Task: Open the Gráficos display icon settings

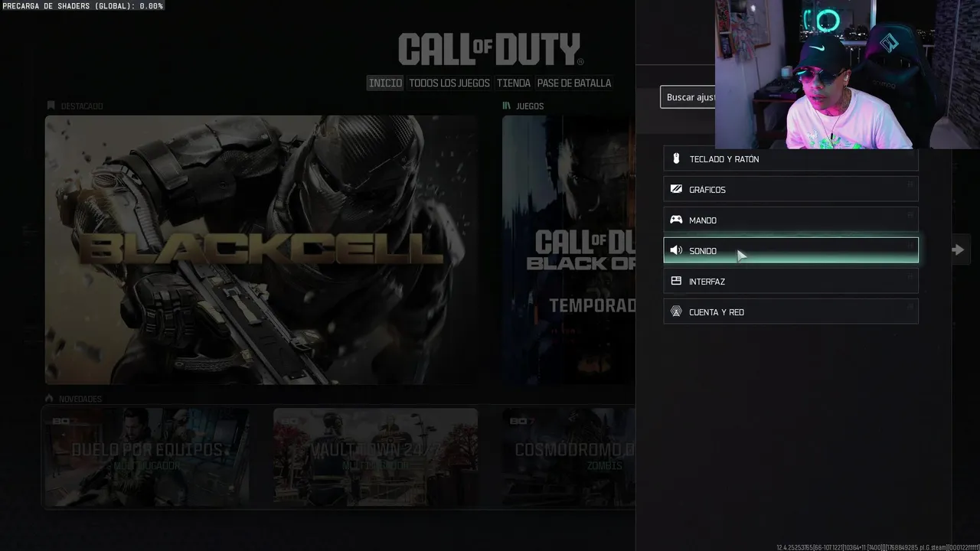Action: pyautogui.click(x=791, y=189)
